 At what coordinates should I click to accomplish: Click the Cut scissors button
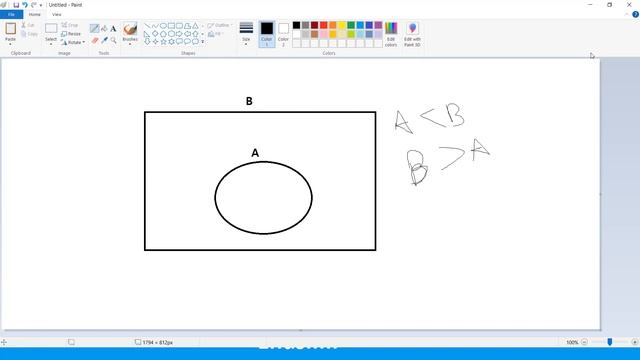(28, 25)
